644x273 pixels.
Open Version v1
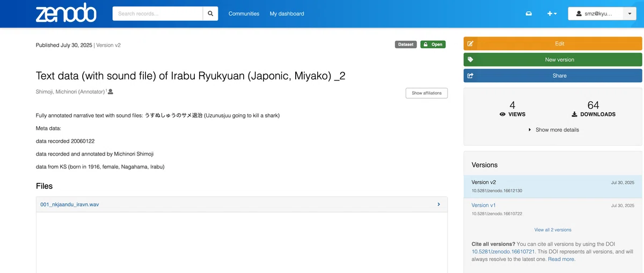484,205
